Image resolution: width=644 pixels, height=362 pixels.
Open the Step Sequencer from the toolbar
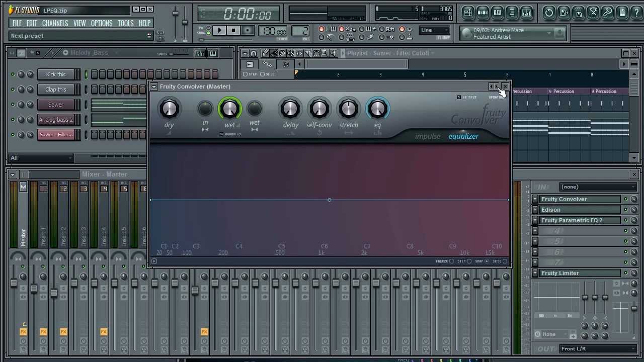482,12
